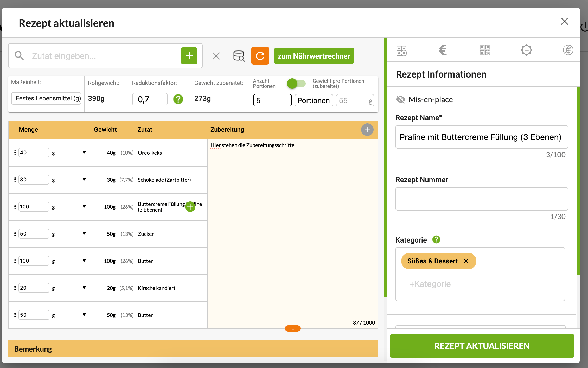Switch to the Euro cost tab
Viewport: 588px width, 368px height.
pos(443,50)
